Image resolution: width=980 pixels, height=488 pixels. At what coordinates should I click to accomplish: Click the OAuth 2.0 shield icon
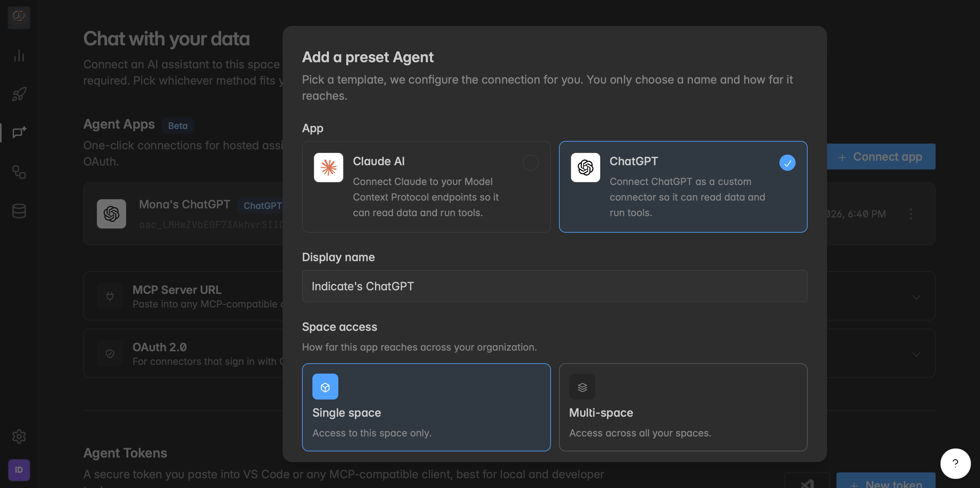click(110, 353)
